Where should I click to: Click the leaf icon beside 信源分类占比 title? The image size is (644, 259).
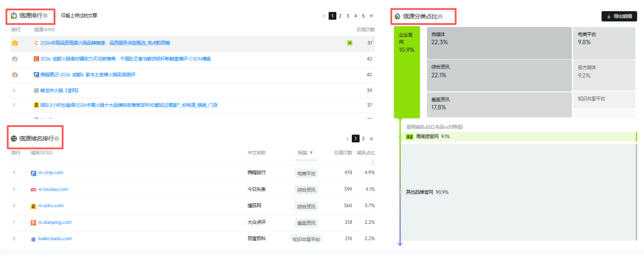(397, 17)
